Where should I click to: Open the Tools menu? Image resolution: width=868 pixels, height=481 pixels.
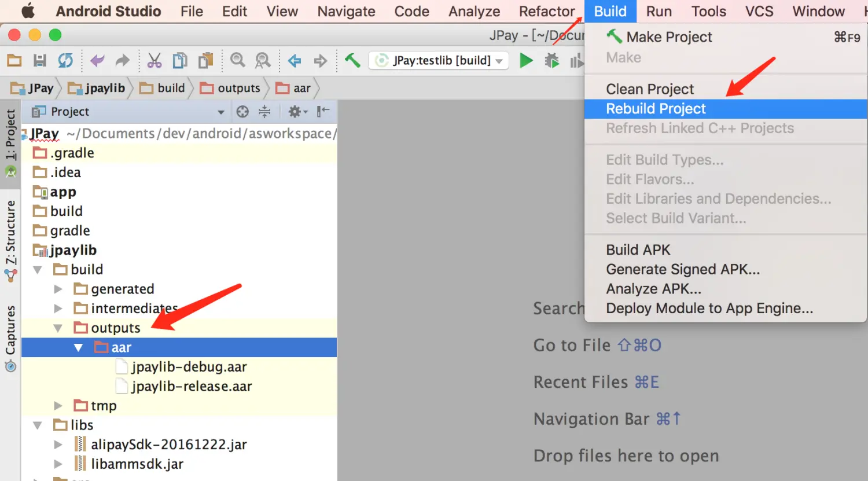tap(708, 11)
